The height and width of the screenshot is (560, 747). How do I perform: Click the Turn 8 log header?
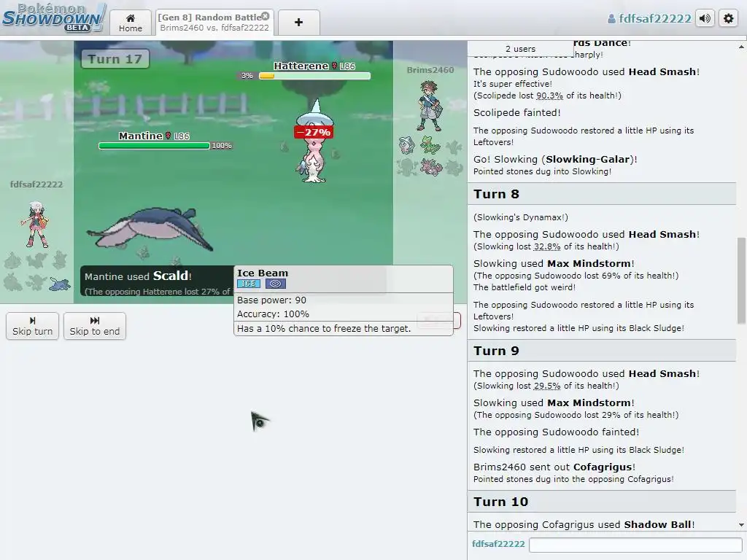tap(602, 194)
